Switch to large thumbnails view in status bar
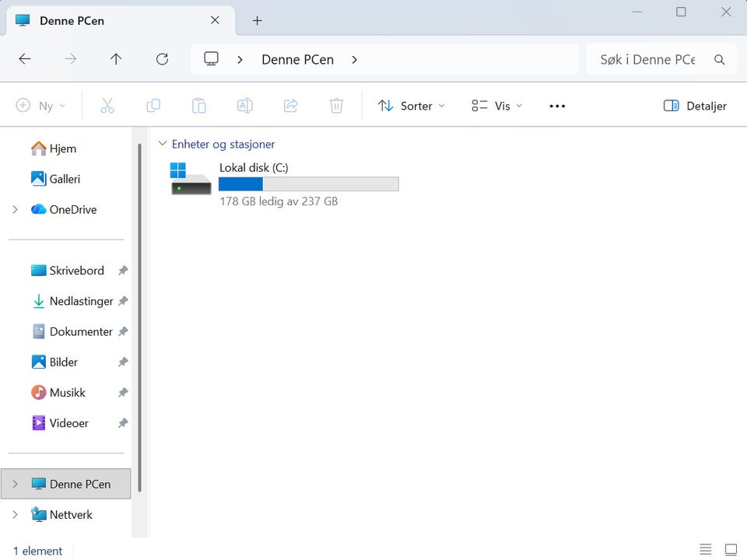This screenshot has width=747, height=560. pyautogui.click(x=731, y=549)
